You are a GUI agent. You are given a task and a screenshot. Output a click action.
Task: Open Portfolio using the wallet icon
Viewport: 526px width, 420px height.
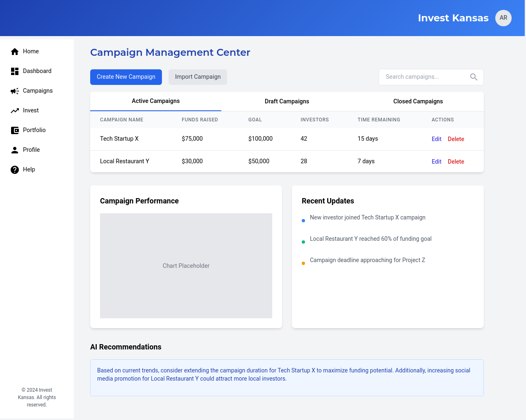point(15,130)
